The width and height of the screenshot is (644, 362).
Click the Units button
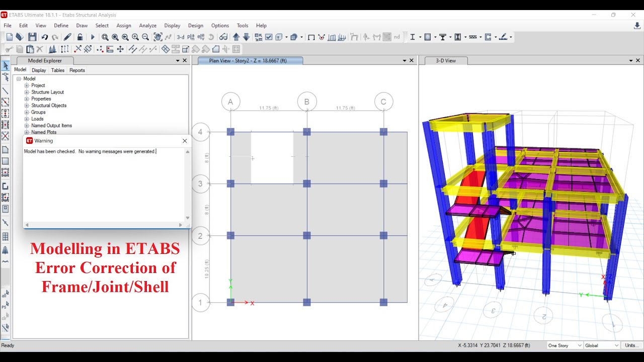632,345
